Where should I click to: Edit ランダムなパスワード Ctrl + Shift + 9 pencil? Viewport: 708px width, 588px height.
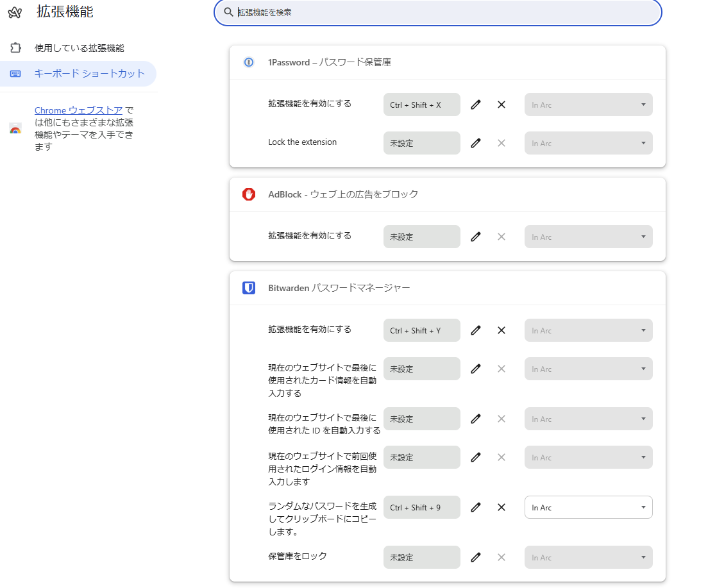click(475, 508)
